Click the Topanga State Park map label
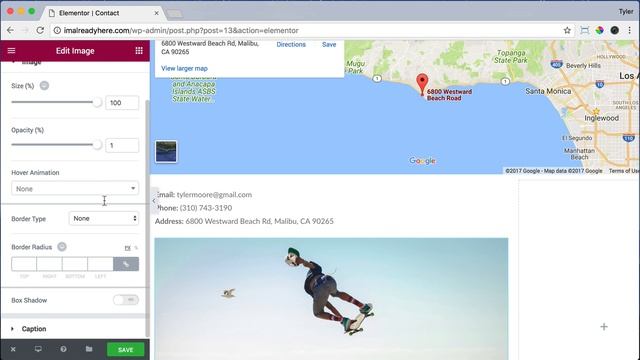Viewport: 640px width, 360px height. [511, 56]
